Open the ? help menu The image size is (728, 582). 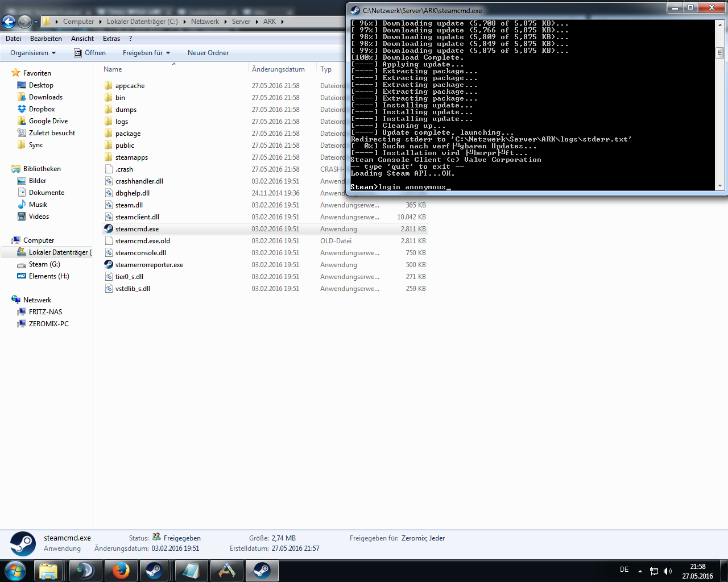[x=131, y=39]
